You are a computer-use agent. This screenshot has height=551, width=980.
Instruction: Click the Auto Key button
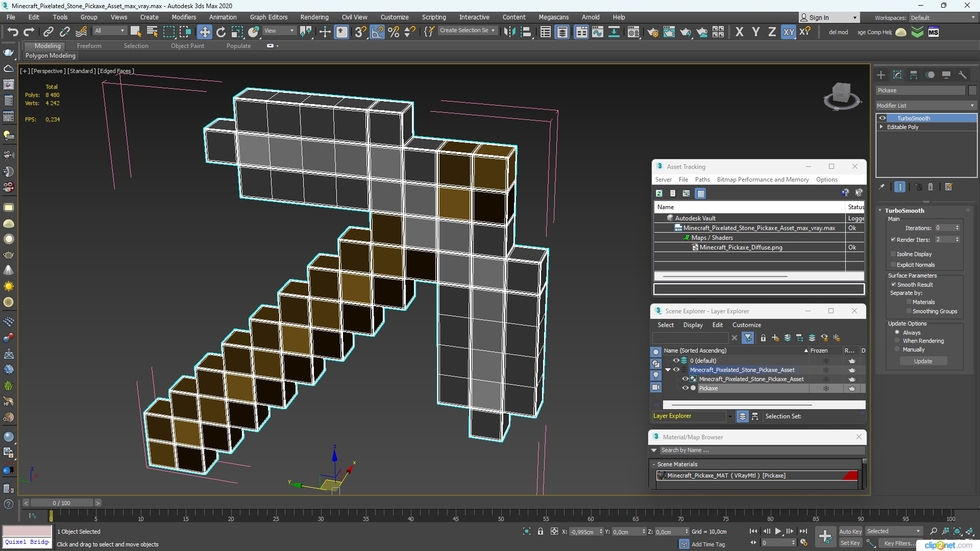click(x=850, y=532)
